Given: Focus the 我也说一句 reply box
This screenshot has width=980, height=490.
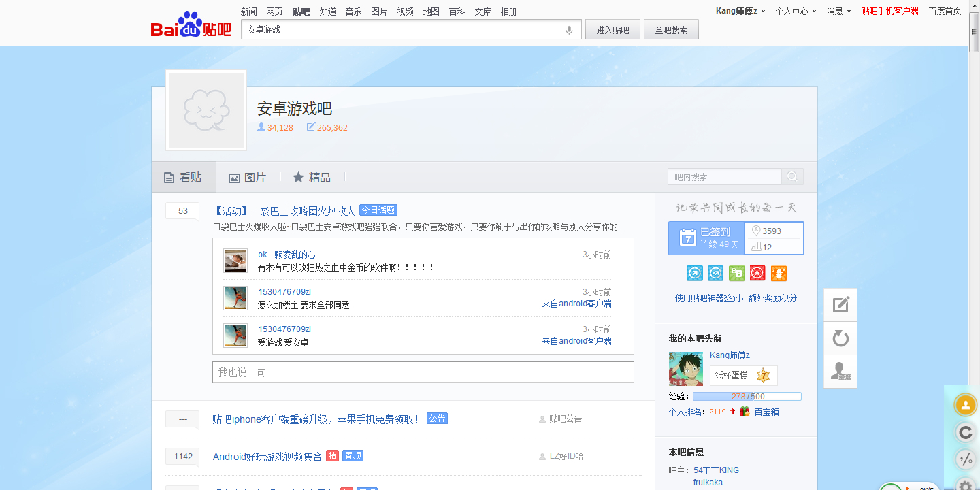Looking at the screenshot, I should tap(423, 372).
